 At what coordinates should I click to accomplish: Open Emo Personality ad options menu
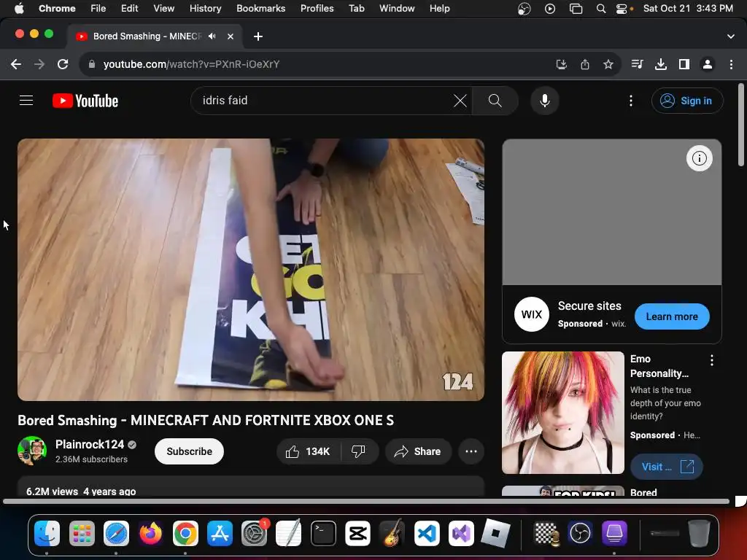tap(711, 360)
